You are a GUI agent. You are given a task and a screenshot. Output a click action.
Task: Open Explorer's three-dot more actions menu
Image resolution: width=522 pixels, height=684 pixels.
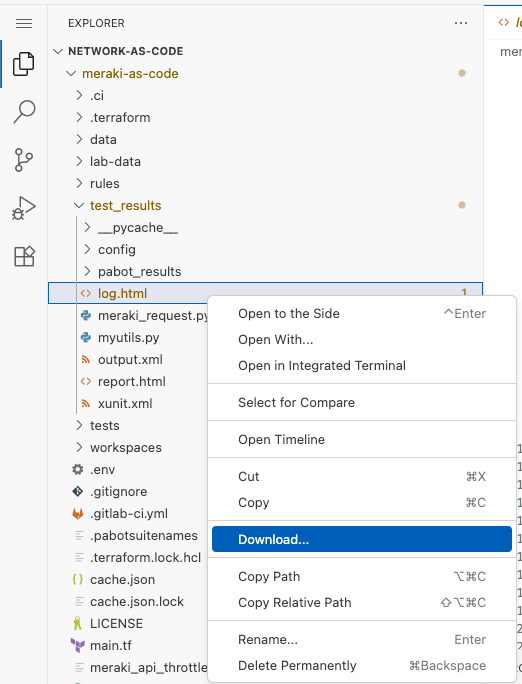tap(461, 23)
